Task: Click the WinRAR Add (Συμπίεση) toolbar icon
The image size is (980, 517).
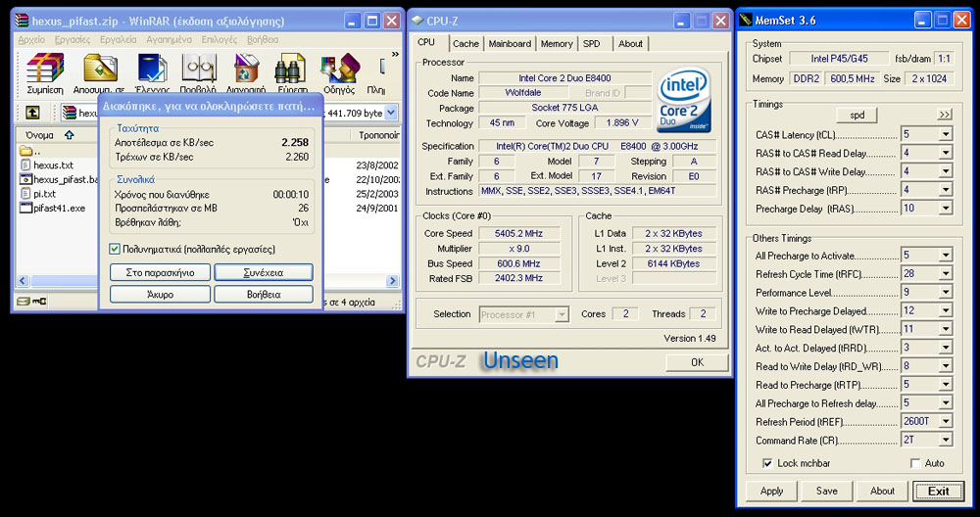Action: point(45,69)
